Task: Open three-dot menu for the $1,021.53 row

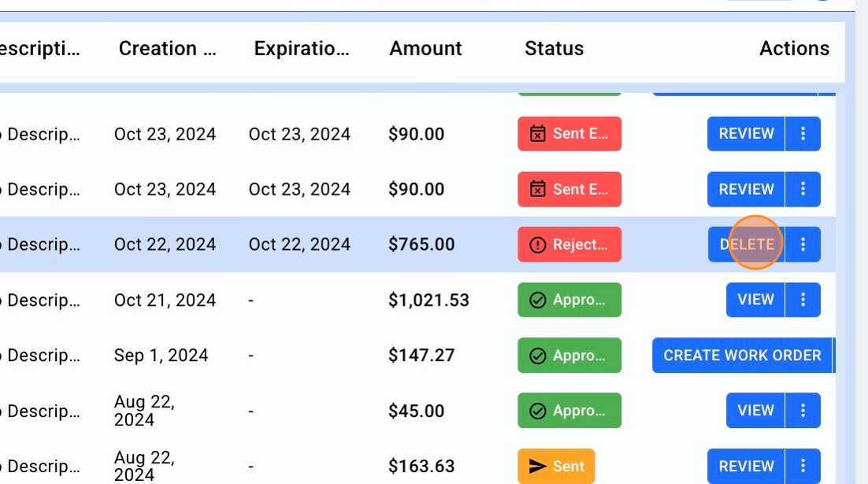Action: [x=803, y=300]
